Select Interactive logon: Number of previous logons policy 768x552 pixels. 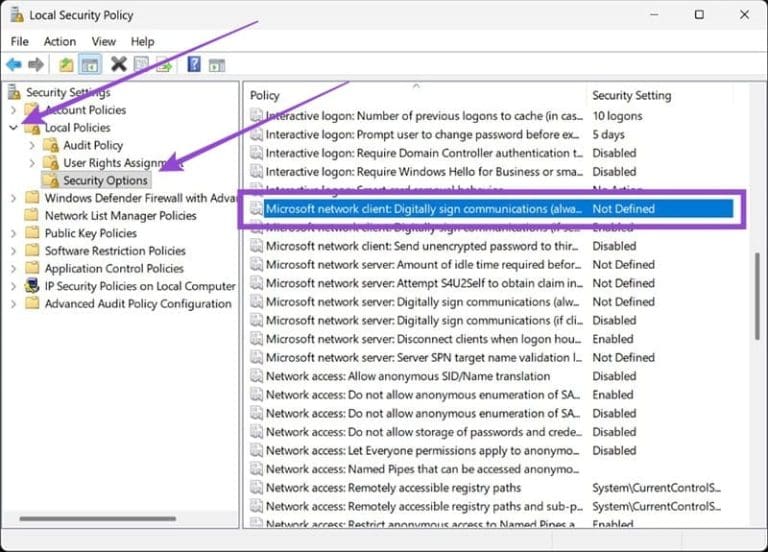coord(424,116)
